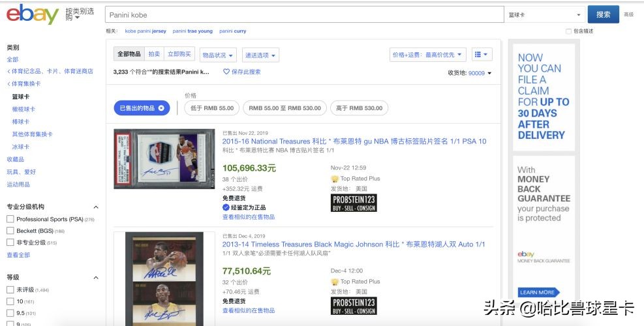Screen dimensions: 644x326
Task: Tick the include description checkbox
Action: [568, 31]
